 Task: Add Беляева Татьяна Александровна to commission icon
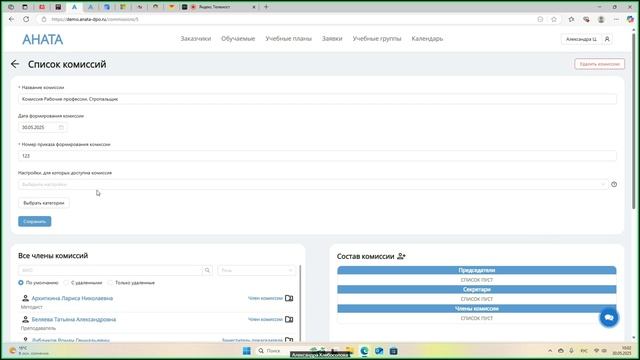click(289, 319)
